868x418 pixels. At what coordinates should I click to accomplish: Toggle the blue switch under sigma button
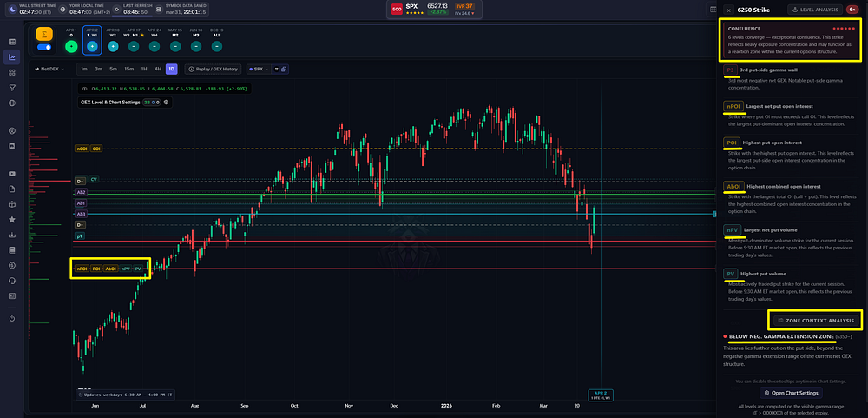click(x=44, y=47)
